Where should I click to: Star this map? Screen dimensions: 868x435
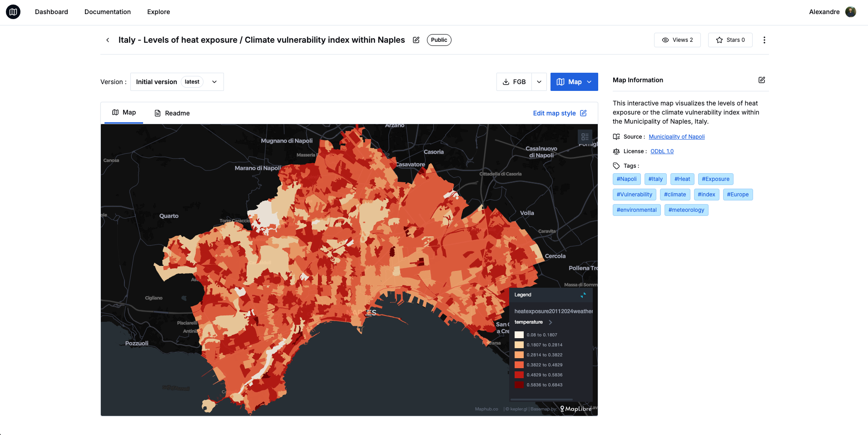pyautogui.click(x=730, y=40)
